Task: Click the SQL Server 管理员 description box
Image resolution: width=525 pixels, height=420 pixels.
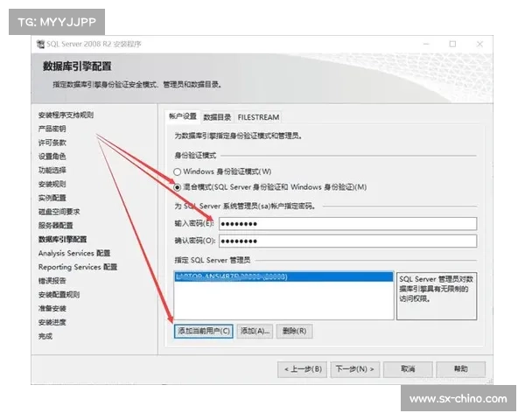Action: (x=437, y=296)
